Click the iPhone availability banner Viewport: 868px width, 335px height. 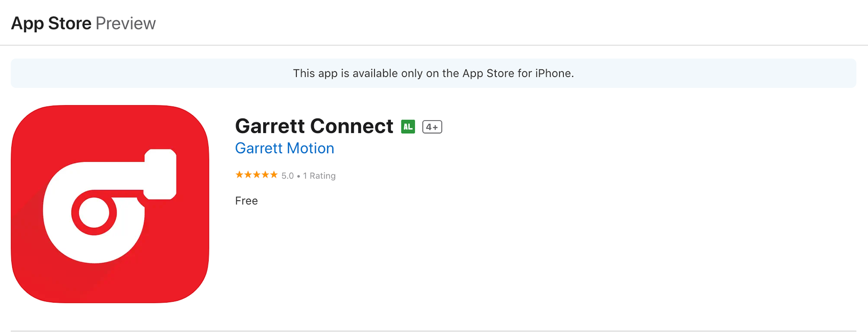tap(434, 73)
